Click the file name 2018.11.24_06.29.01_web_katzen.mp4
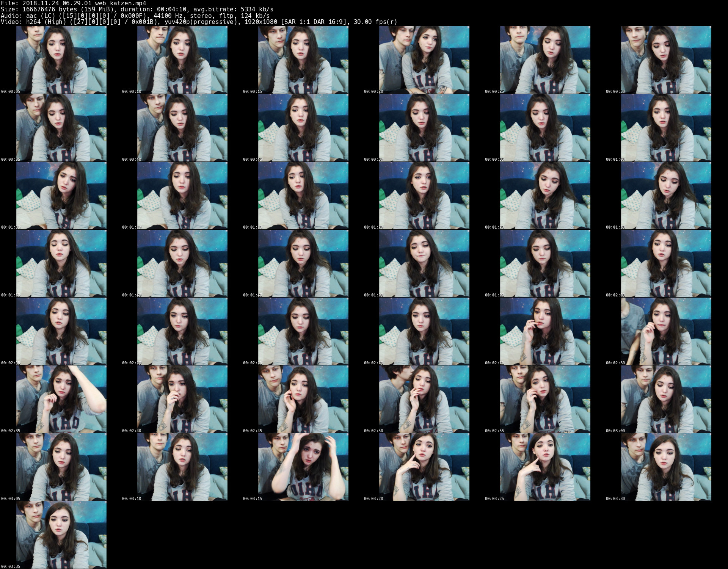This screenshot has height=569, width=728. 84,3
